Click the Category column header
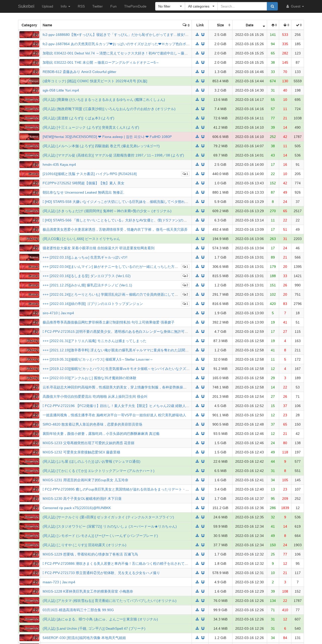322x644 pixels. [x=29, y=25]
